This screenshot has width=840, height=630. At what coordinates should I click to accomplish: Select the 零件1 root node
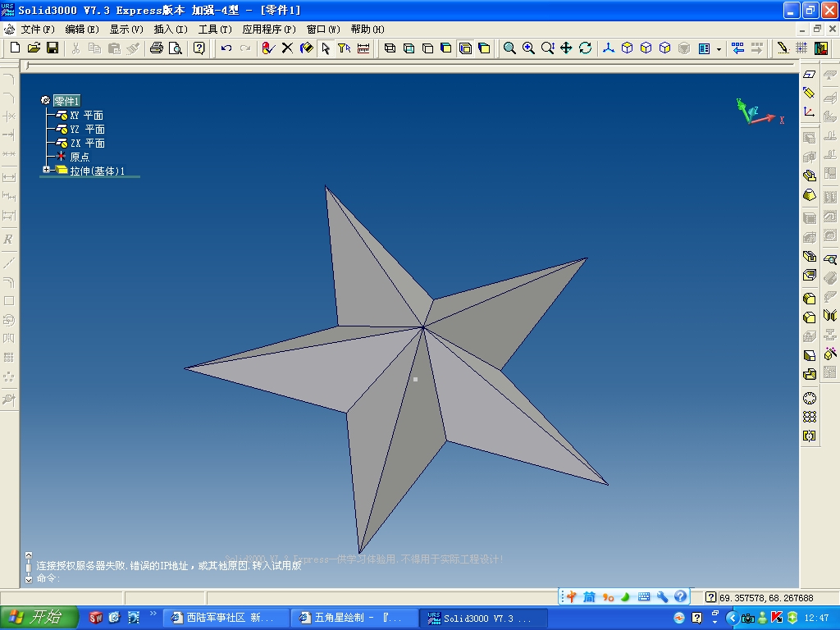(66, 101)
